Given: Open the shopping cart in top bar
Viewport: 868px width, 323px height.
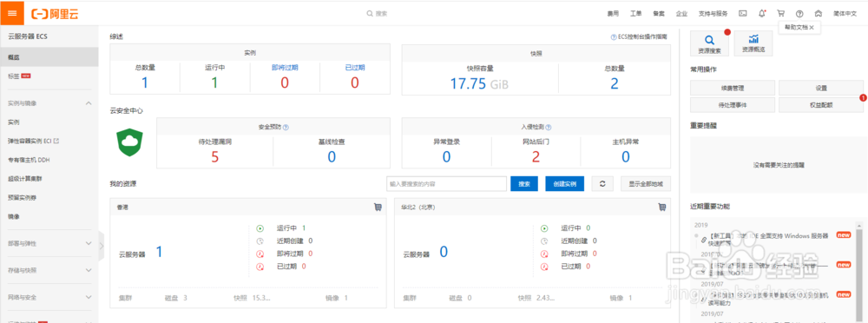Looking at the screenshot, I should point(780,13).
